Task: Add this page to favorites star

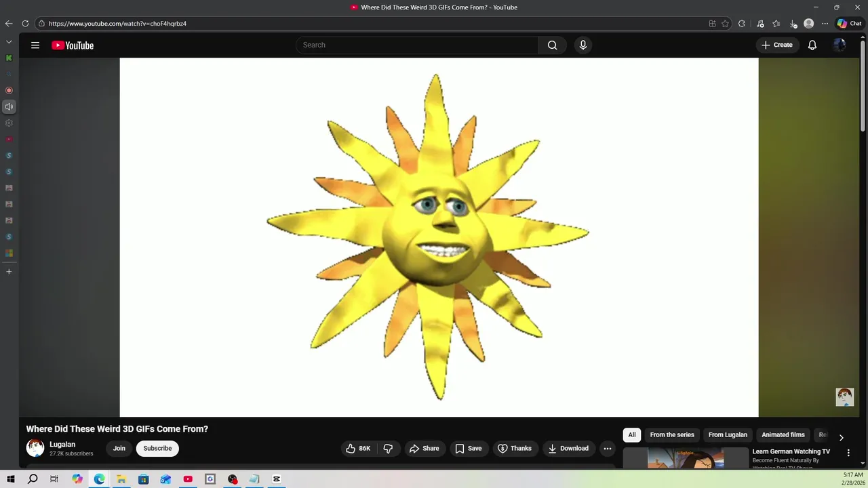Action: pos(725,24)
